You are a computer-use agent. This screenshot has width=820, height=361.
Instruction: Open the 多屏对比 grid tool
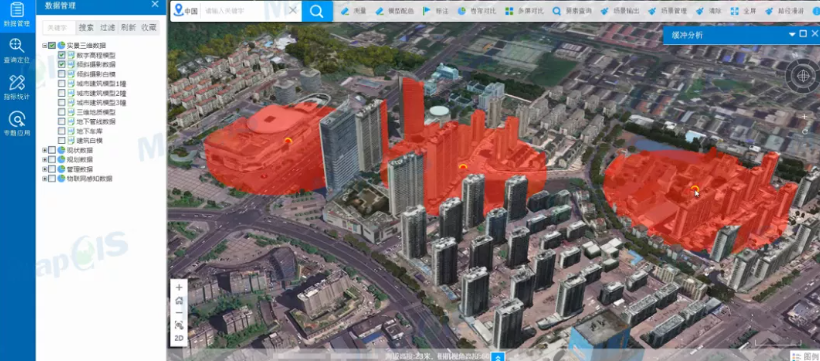coord(520,11)
